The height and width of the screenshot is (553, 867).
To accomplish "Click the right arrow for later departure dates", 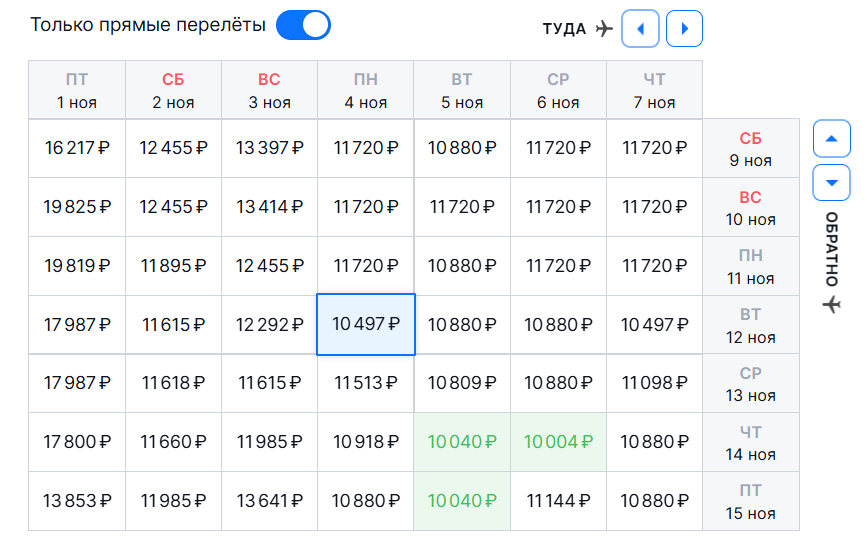I will point(684,29).
